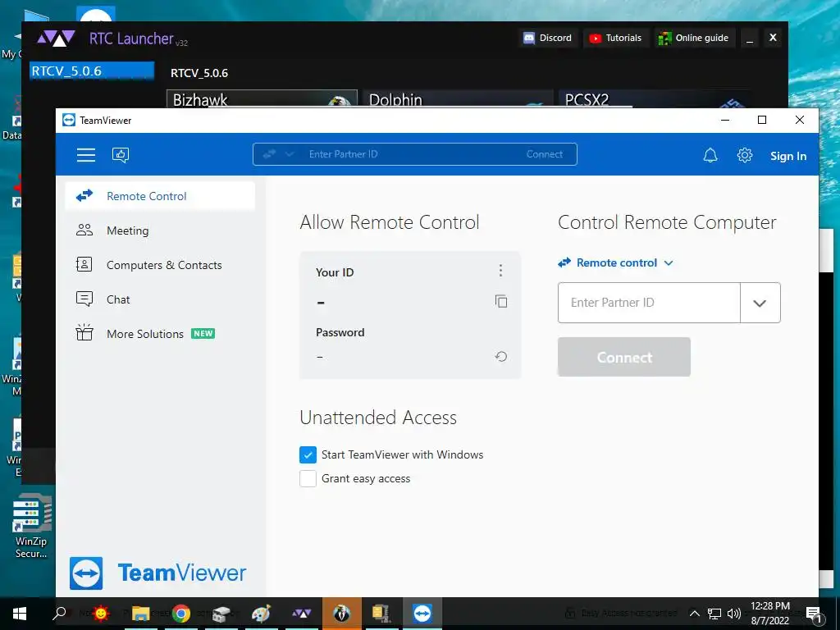The width and height of the screenshot is (840, 630).
Task: Open the Windows Start menu
Action: pyautogui.click(x=20, y=614)
